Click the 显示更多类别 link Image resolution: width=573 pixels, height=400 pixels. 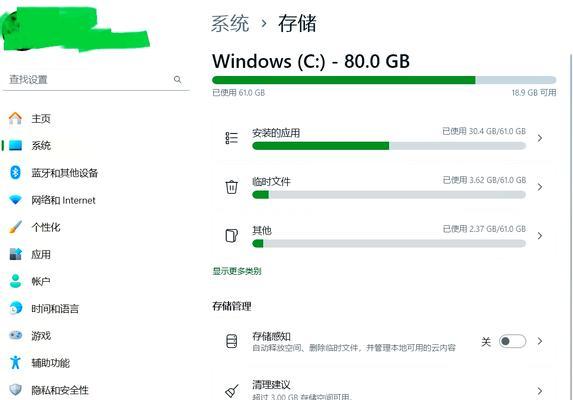point(237,271)
